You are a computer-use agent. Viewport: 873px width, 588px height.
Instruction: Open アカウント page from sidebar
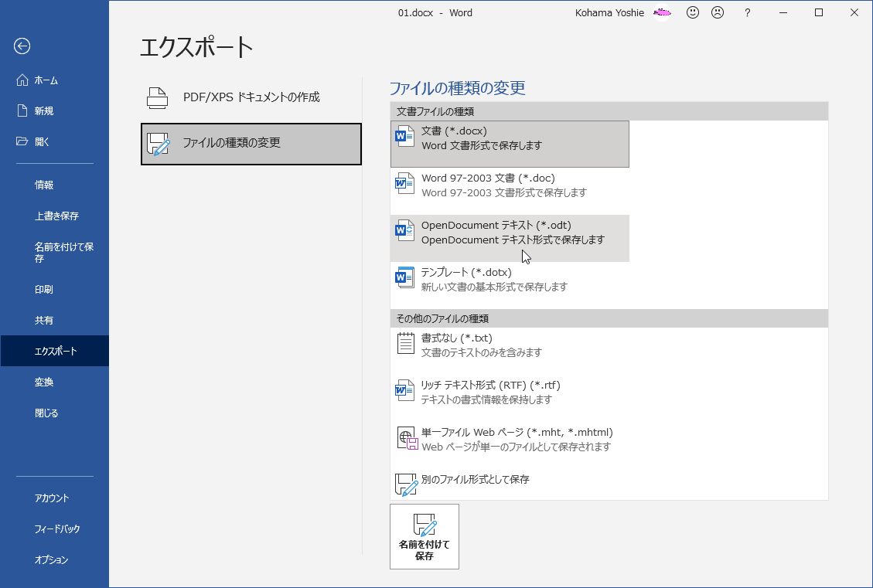[x=55, y=498]
